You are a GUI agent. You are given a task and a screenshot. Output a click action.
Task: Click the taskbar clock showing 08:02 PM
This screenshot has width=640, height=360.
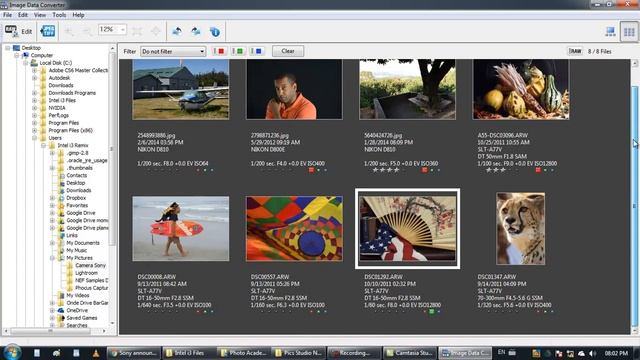616,353
